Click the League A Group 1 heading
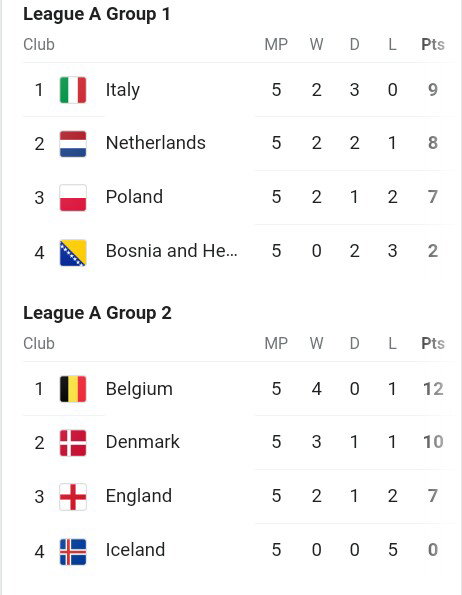 point(97,14)
